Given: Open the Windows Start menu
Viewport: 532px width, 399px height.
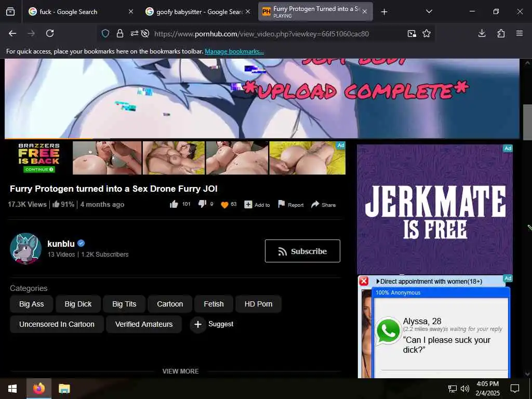Looking at the screenshot, I should click(x=12, y=389).
